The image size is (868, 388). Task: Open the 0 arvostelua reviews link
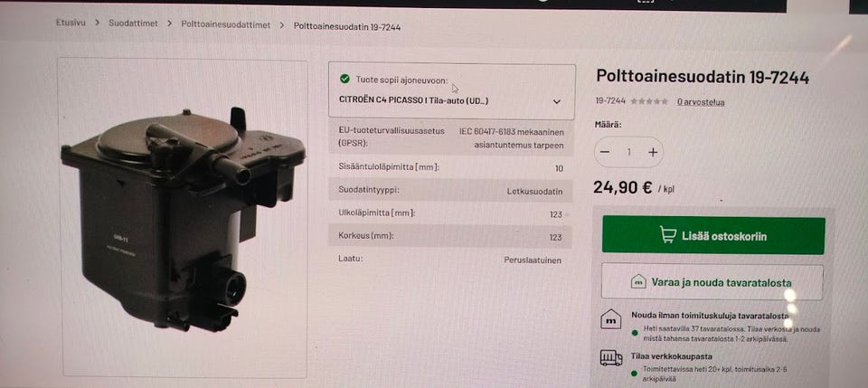click(x=700, y=102)
